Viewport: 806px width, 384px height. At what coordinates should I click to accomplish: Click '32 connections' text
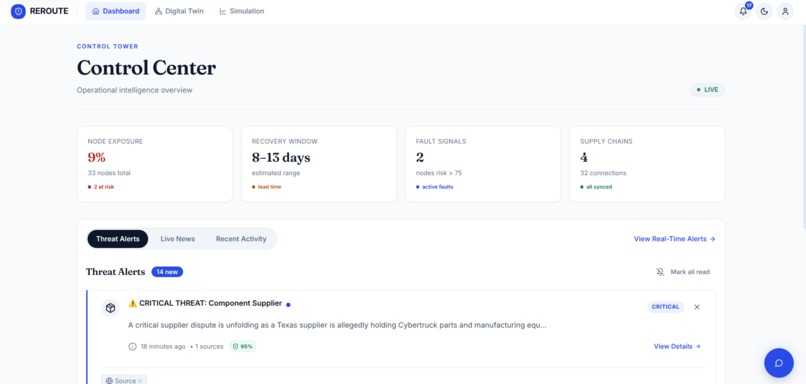coord(603,173)
